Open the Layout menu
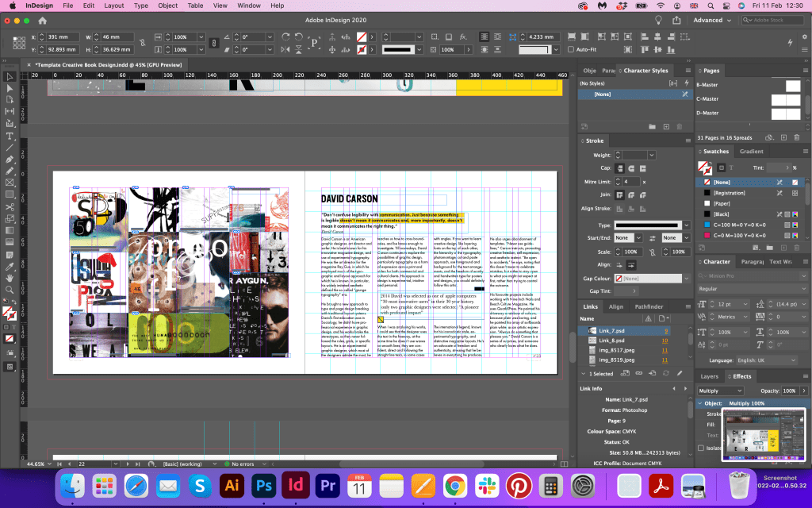The width and height of the screenshot is (812, 508). click(x=113, y=6)
